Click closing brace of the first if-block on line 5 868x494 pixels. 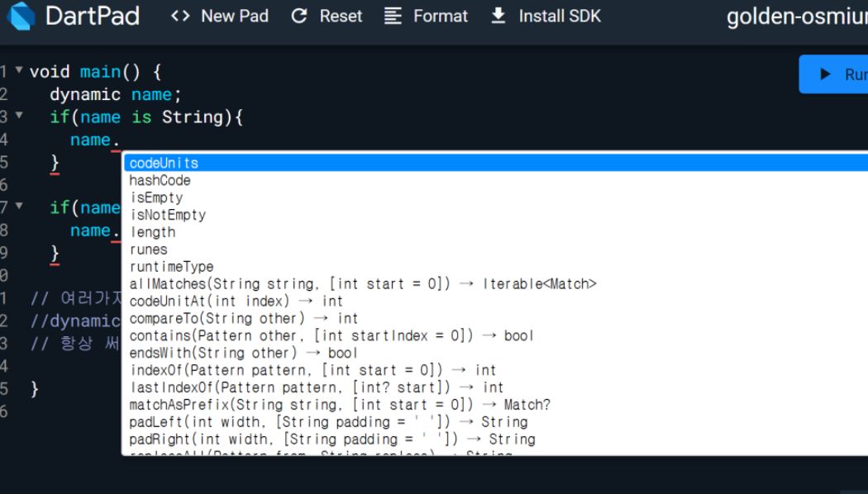point(55,163)
